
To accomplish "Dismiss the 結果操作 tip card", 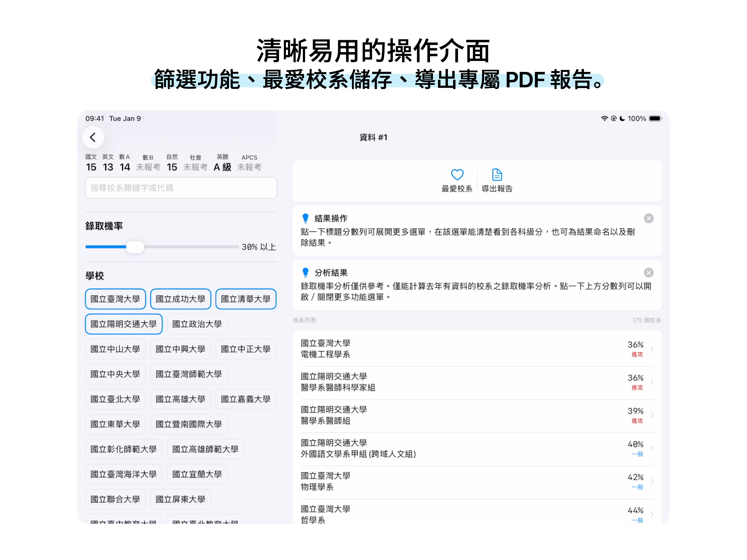I will (x=648, y=218).
